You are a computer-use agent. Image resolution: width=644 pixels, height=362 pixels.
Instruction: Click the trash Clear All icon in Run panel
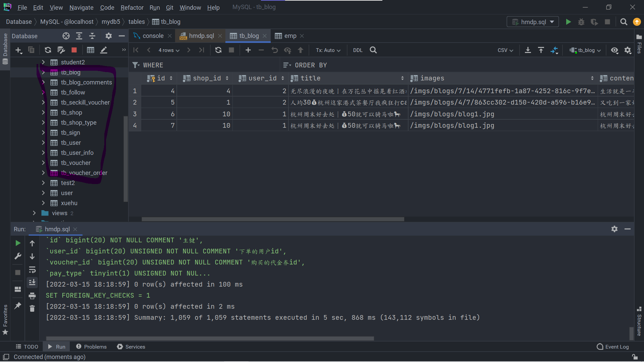coord(32,308)
